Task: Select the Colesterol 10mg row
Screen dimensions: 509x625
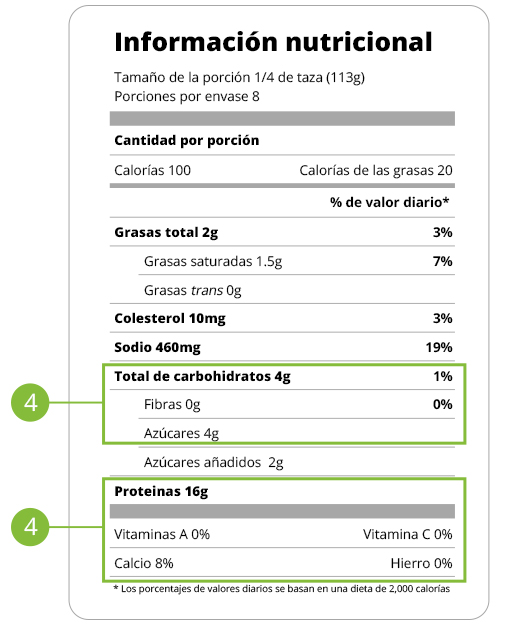Action: point(282,318)
